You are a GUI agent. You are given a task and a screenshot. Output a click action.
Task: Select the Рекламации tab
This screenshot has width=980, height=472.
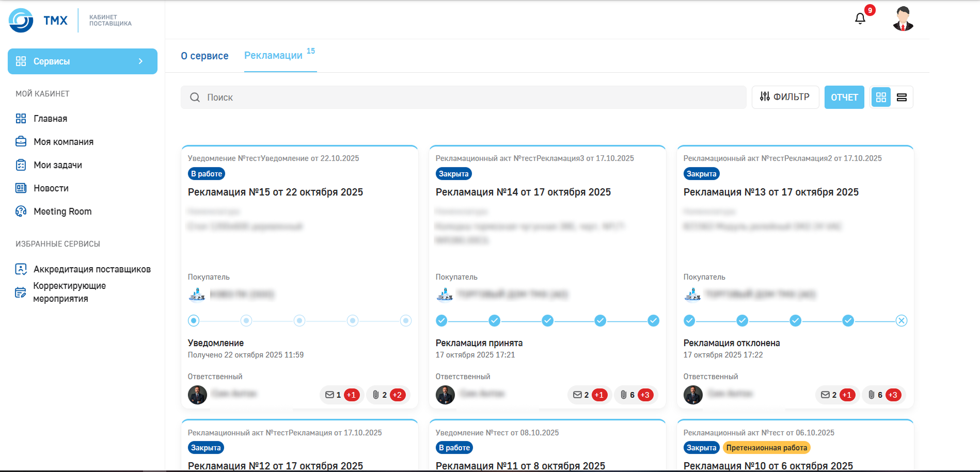click(274, 56)
